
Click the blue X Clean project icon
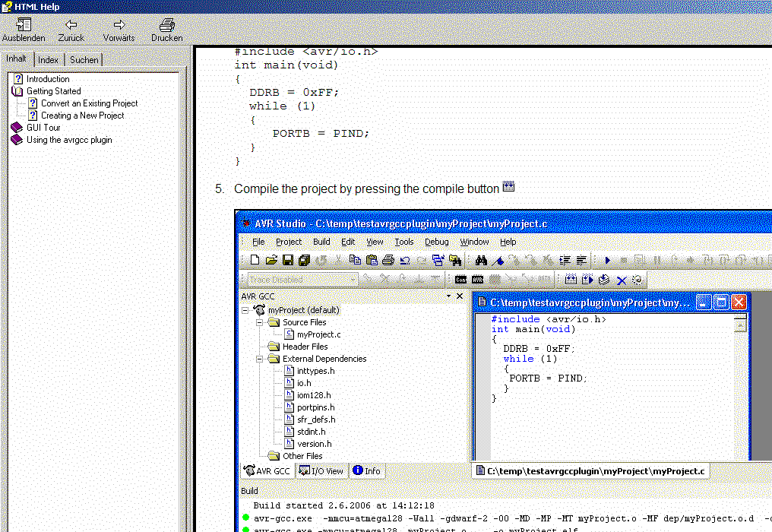[x=622, y=280]
